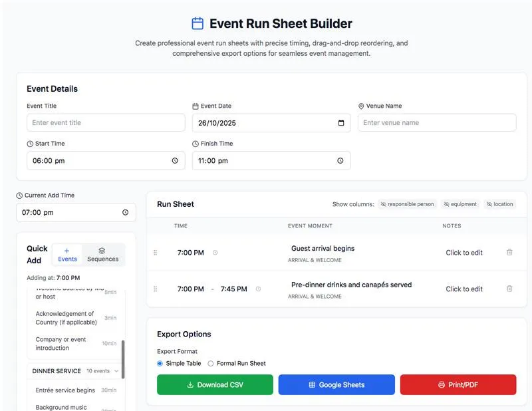Viewport: 532px width, 411px height.
Task: Click the Download CSV button
Action: (x=215, y=384)
